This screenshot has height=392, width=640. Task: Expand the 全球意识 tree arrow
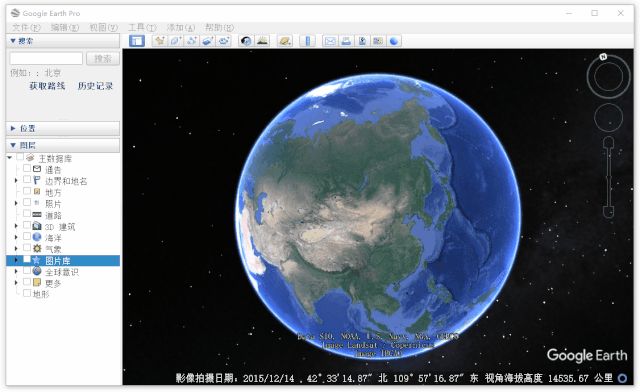click(x=16, y=271)
